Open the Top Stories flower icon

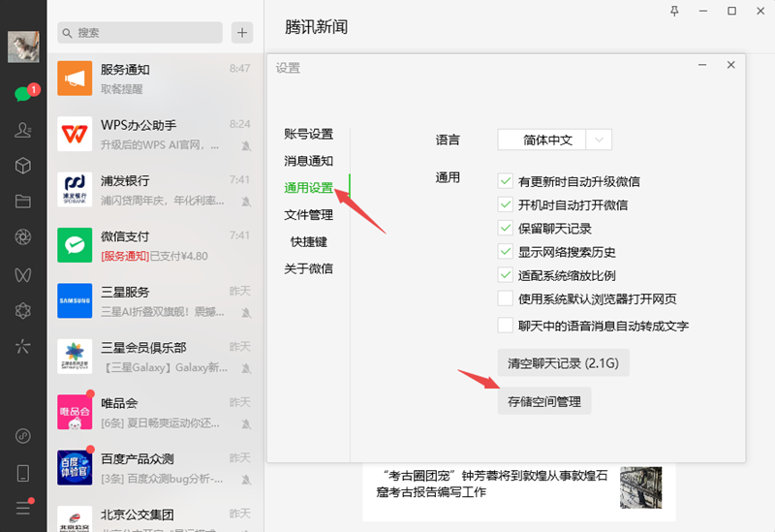point(23,310)
